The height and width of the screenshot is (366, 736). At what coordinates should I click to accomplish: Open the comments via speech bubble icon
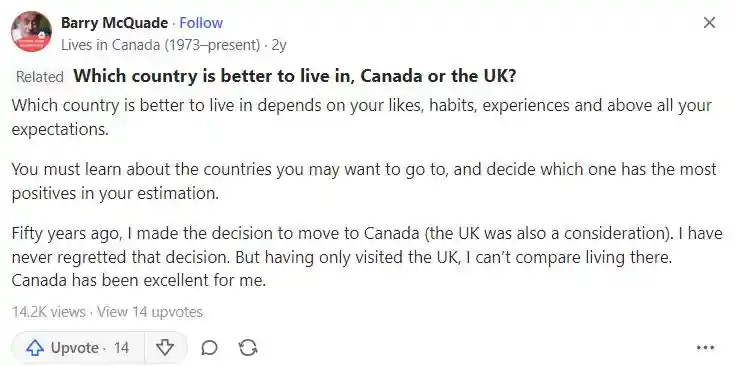(x=209, y=348)
